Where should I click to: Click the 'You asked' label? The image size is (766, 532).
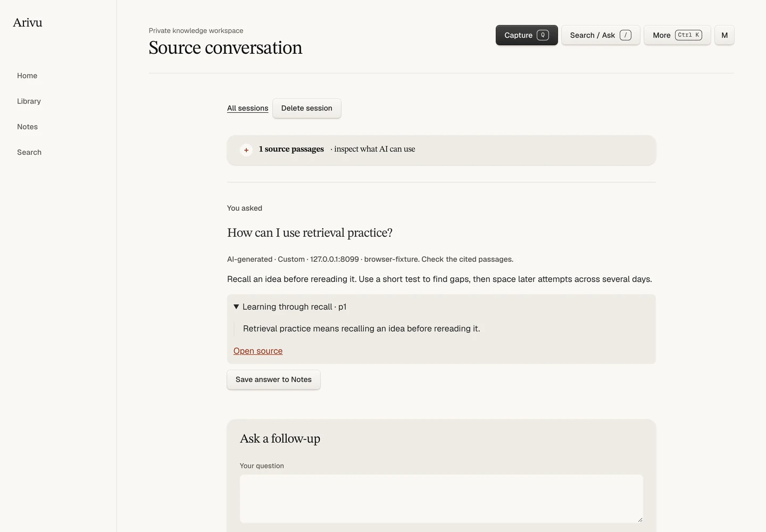(x=245, y=208)
